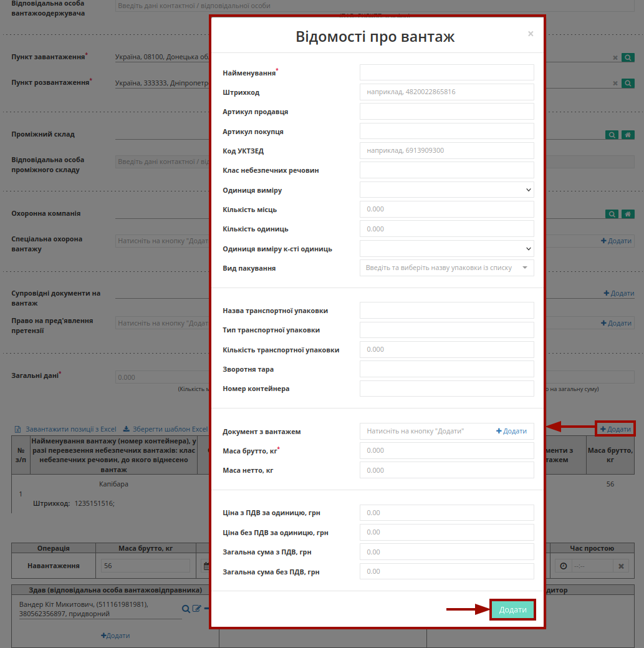Click Додати for Супровідні документи на вантаж

tap(619, 293)
